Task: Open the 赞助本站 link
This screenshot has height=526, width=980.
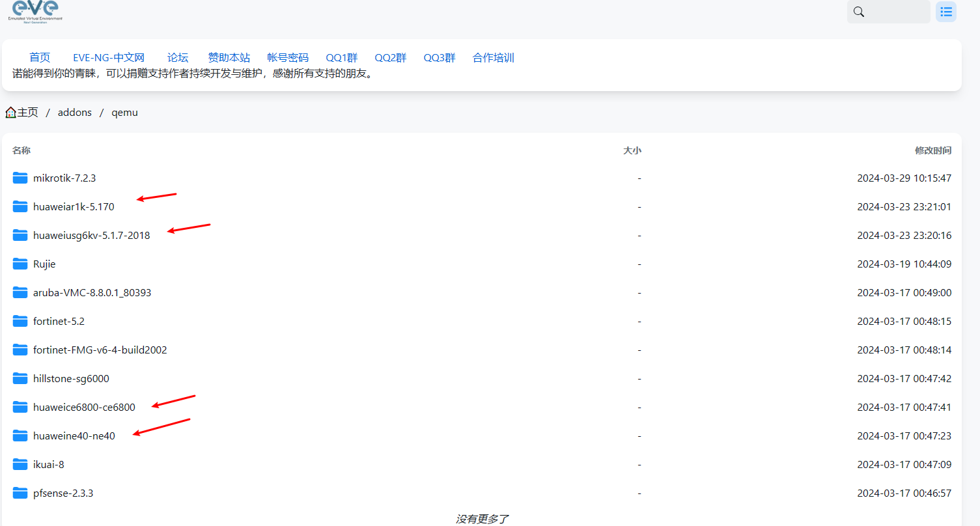Action: click(x=229, y=58)
